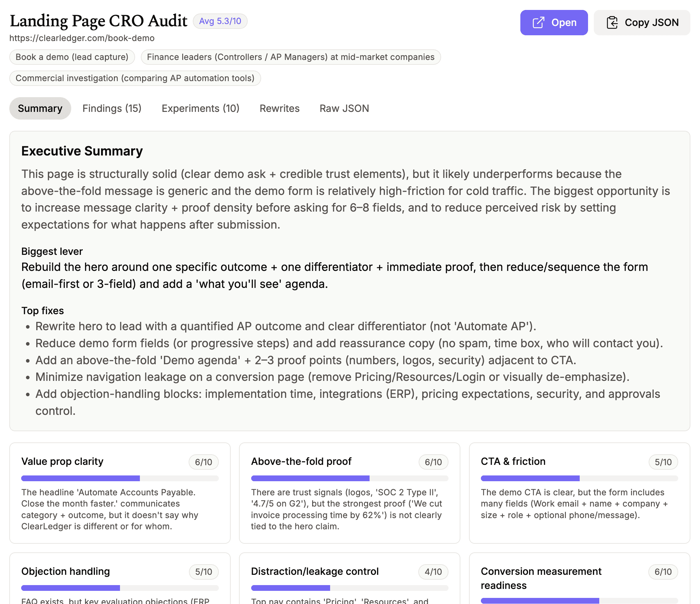Click the Avg 5.3/10 score badge
The height and width of the screenshot is (604, 700).
[220, 21]
